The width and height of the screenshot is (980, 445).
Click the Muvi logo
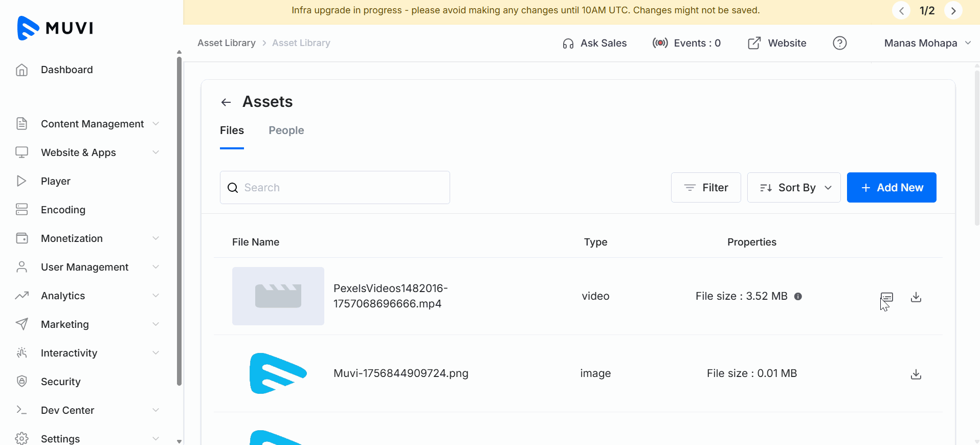click(x=55, y=28)
